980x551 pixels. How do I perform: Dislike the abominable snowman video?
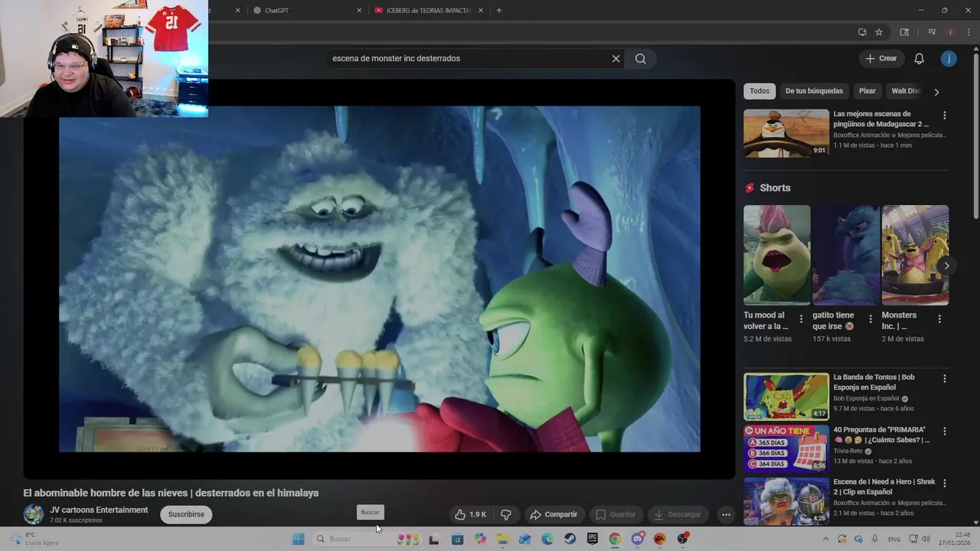pos(505,514)
